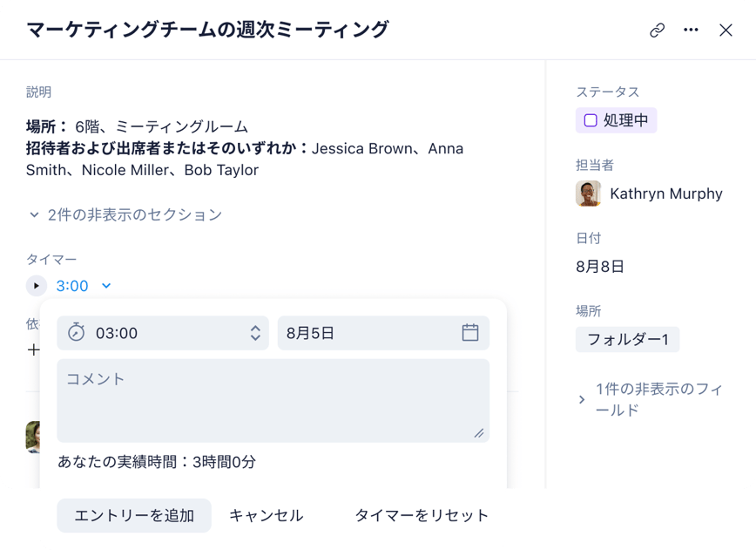The width and height of the screenshot is (756, 550).
Task: Expand the 2件の非表示のセクション section
Action: 125,214
